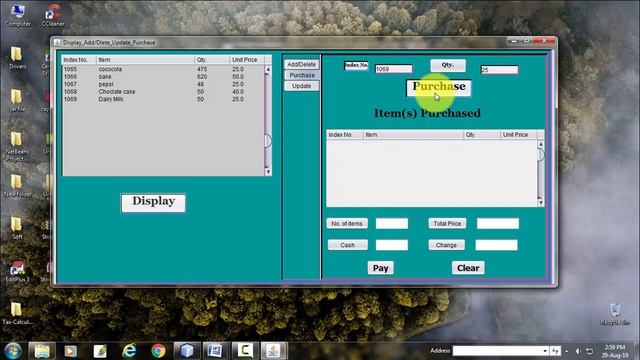
Task: Focus the Change text field
Action: [x=496, y=245]
